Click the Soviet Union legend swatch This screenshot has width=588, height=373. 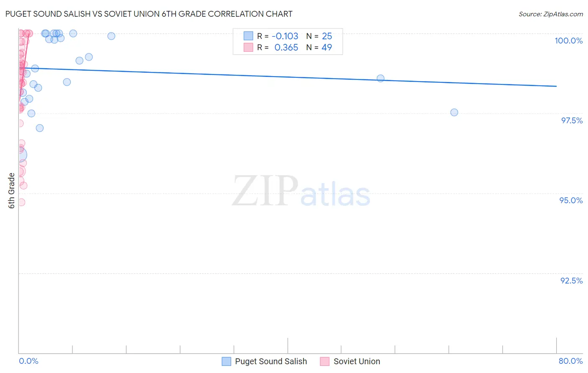click(325, 361)
